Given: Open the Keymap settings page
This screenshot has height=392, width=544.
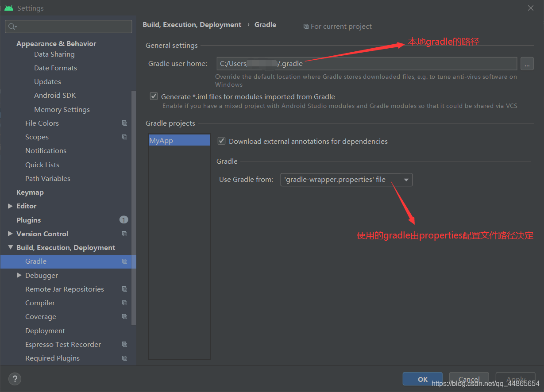Looking at the screenshot, I should (30, 192).
